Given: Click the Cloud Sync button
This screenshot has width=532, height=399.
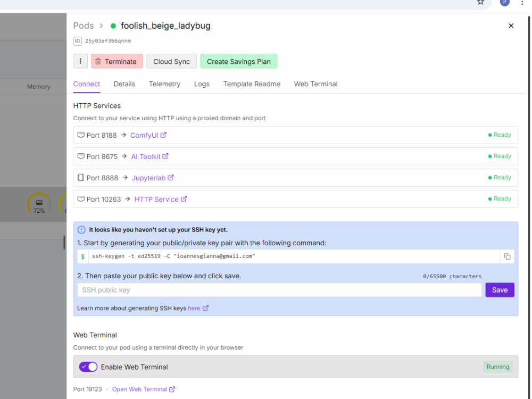Looking at the screenshot, I should point(171,61).
